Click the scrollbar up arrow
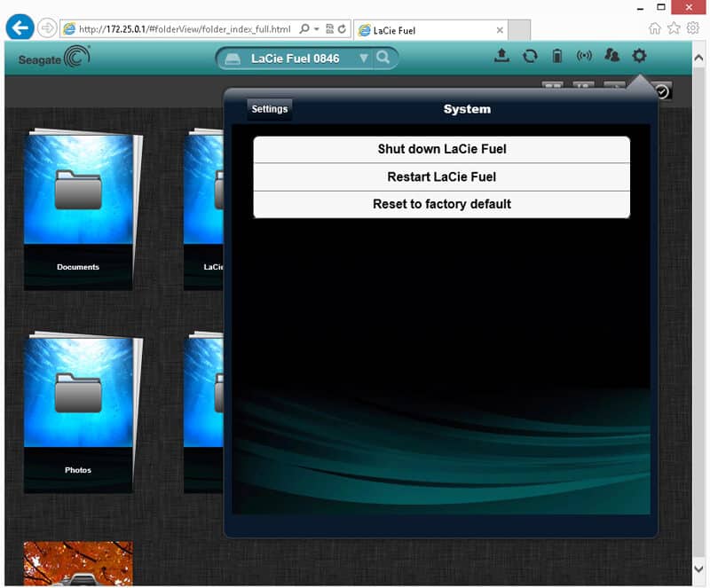Screen dimensions: 710x588 [x=698, y=58]
